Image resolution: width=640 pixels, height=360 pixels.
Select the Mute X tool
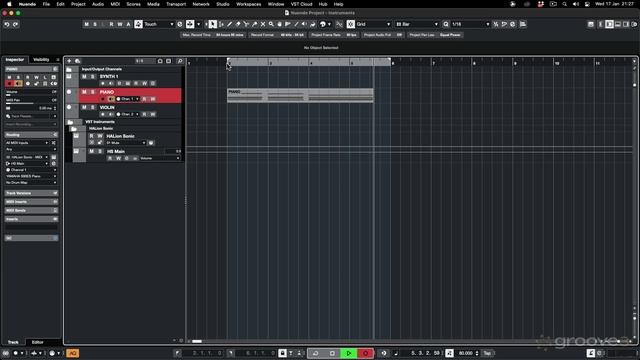[263, 24]
